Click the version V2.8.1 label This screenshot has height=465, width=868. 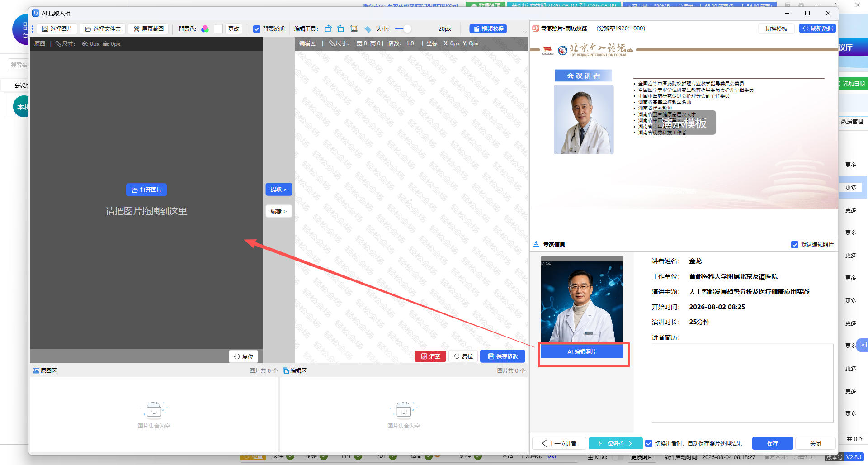(854, 457)
